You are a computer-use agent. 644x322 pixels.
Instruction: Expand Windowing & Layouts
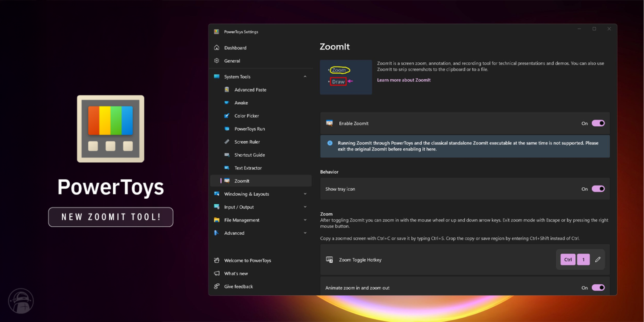(305, 194)
